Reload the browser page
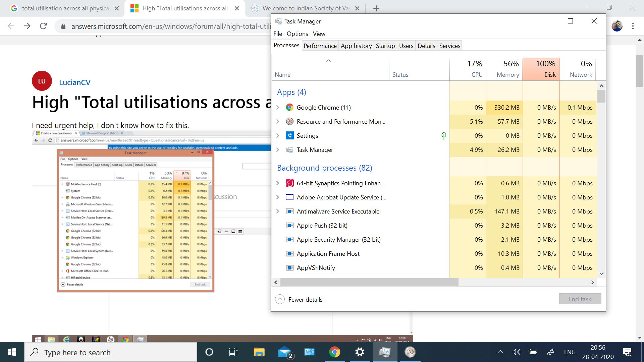 [43, 26]
